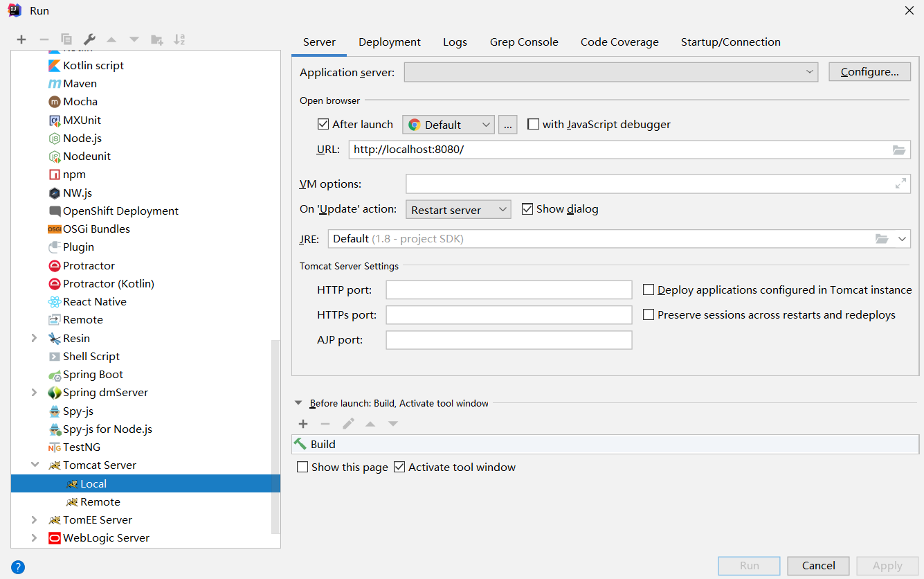Click the copy configuration icon

(66, 39)
